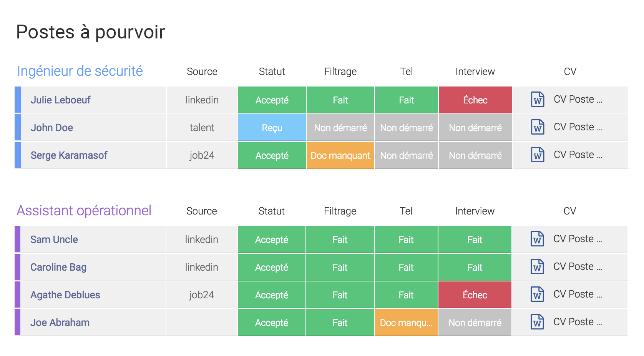The height and width of the screenshot is (356, 644).
Task: Open Word CV icon for Caroline Bag
Action: coord(537,267)
